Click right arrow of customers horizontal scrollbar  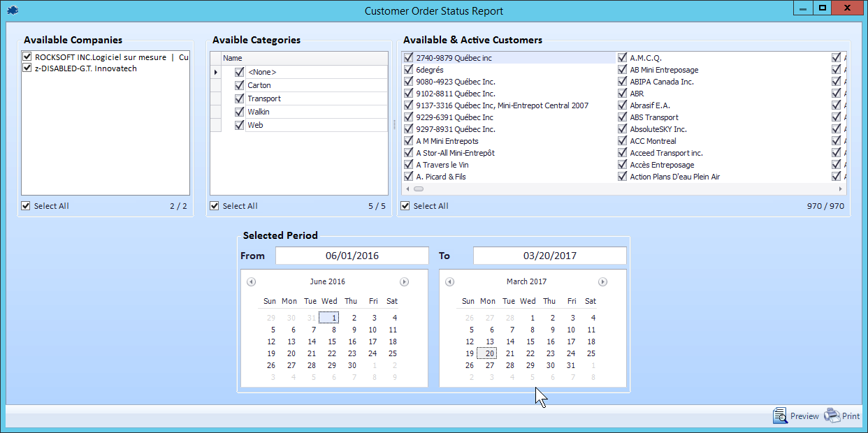point(840,189)
